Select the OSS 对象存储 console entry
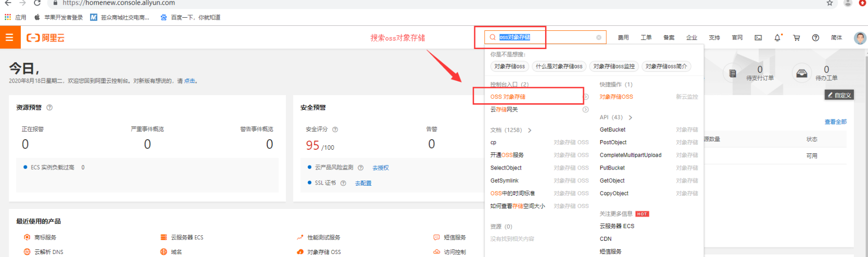 [x=508, y=97]
